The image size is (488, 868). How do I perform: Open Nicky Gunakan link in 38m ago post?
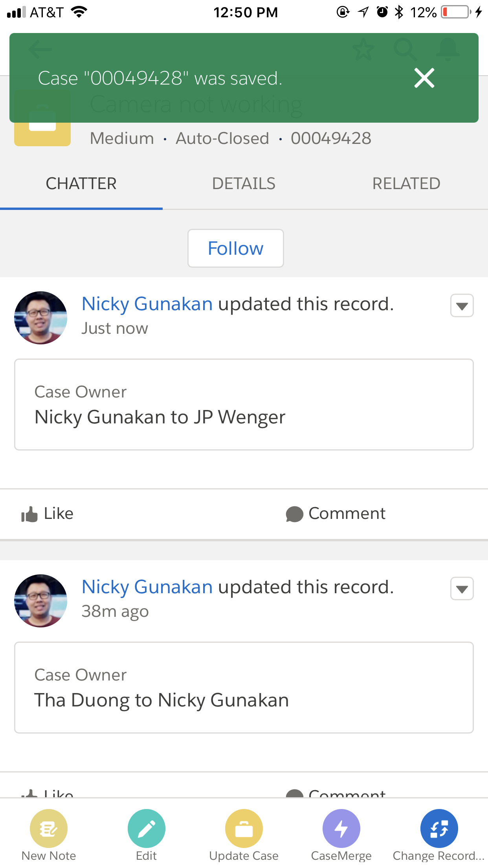(147, 587)
